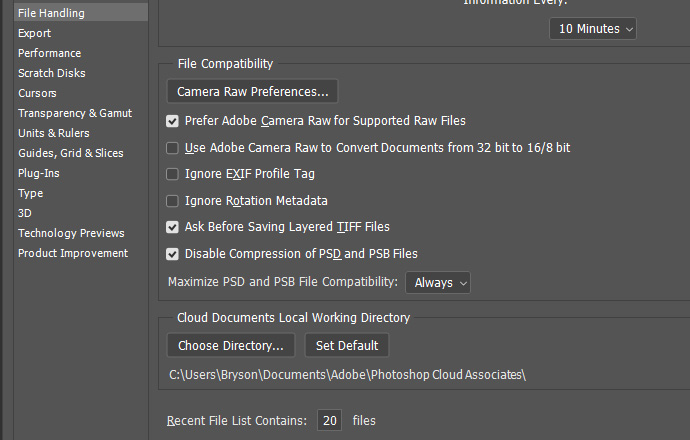Screen dimensions: 690x440
Task: Open Maximize PSD Compatibility Always dropdown
Action: [438, 282]
